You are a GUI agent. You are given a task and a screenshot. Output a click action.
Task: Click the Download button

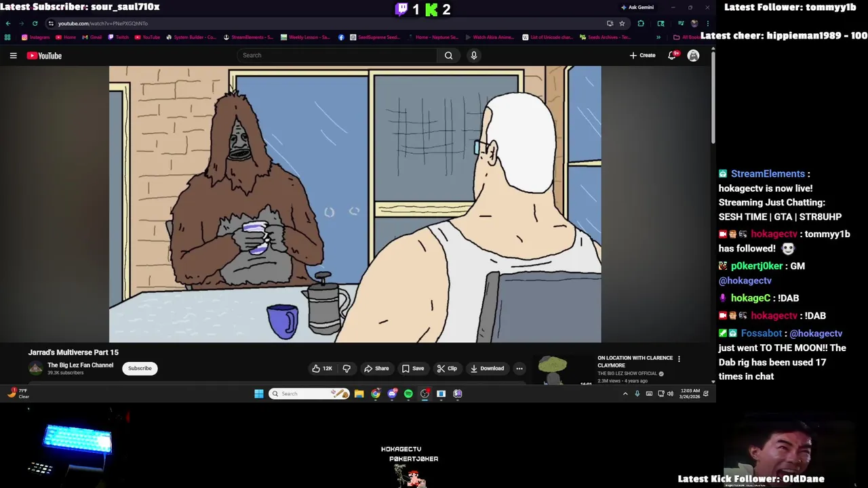[487, 369]
